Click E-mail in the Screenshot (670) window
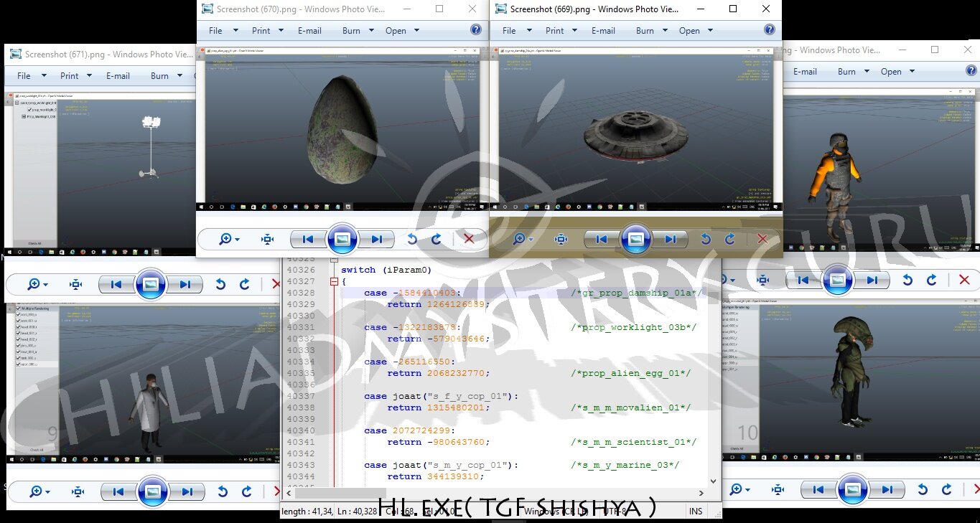 [309, 31]
